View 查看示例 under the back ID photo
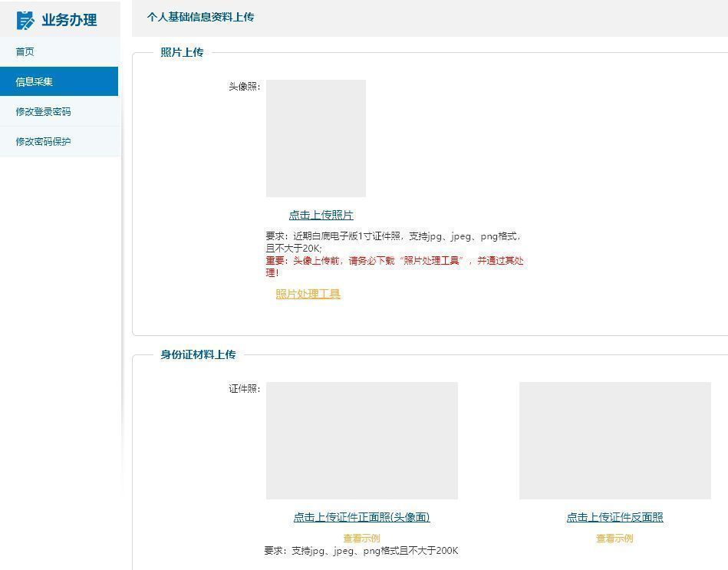The width and height of the screenshot is (728, 570). pos(614,538)
